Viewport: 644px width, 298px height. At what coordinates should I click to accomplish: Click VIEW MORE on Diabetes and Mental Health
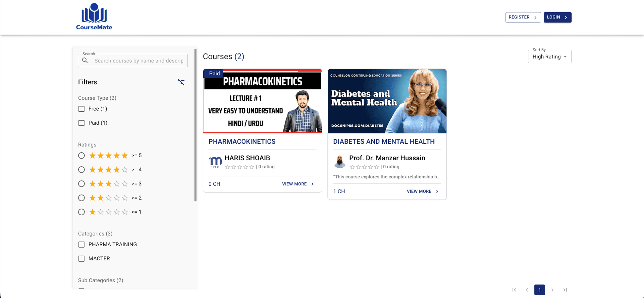click(x=423, y=191)
